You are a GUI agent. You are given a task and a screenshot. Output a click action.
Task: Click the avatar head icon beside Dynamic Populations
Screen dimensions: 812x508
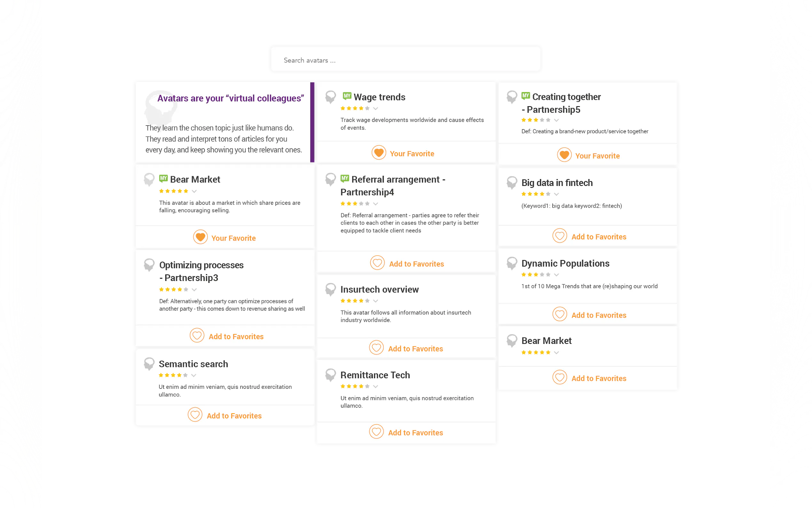point(511,263)
